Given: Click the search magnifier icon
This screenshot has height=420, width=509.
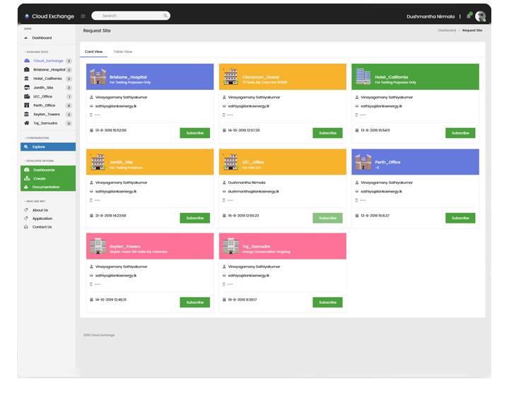Looking at the screenshot, I should click(x=165, y=16).
